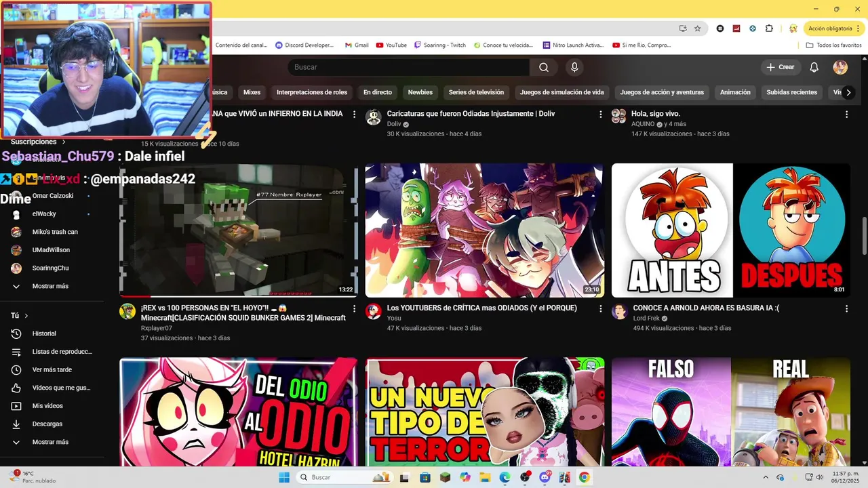
Task: Open the Gmail bookmark
Action: 357,45
